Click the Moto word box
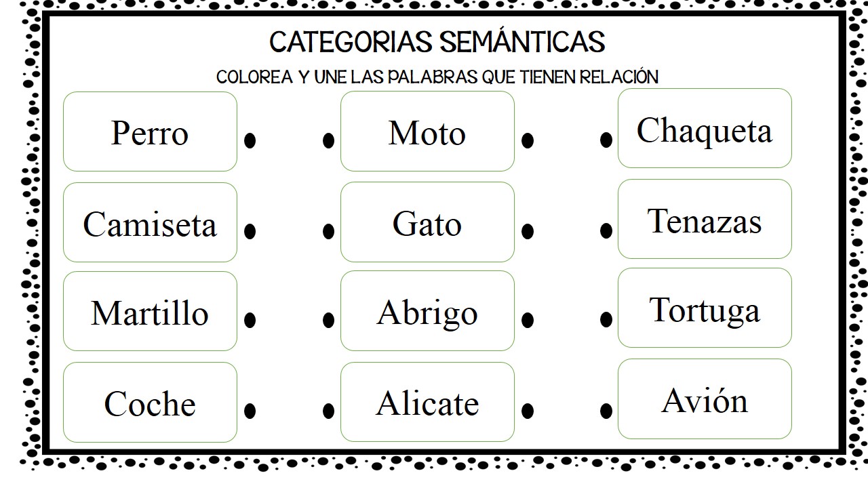 427,131
